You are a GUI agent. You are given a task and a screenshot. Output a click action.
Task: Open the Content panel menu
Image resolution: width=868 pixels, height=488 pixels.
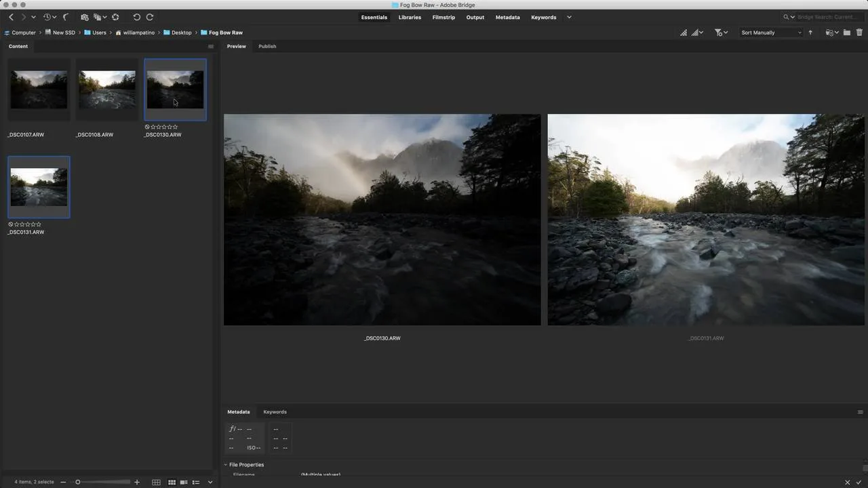[211, 47]
